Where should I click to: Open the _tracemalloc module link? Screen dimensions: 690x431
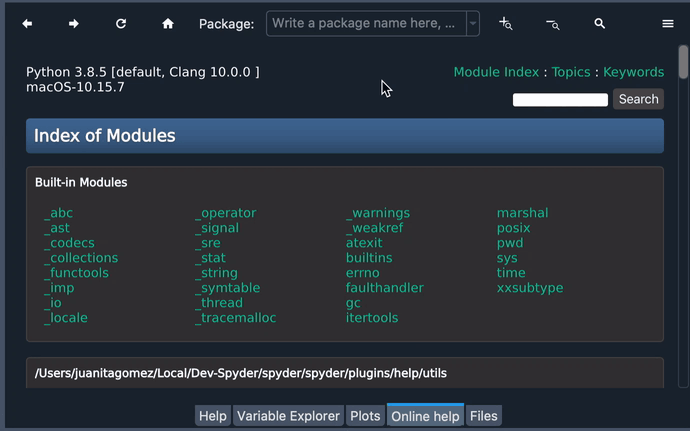point(235,318)
